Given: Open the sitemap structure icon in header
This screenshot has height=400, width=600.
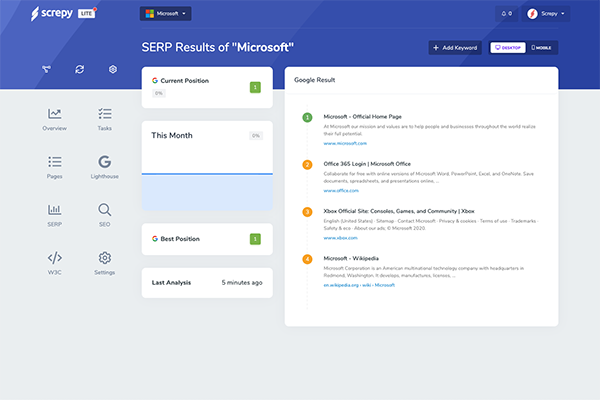Looking at the screenshot, I should click(46, 69).
